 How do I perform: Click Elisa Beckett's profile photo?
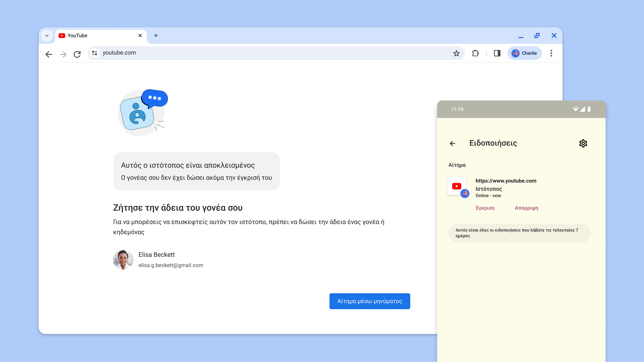tap(123, 260)
